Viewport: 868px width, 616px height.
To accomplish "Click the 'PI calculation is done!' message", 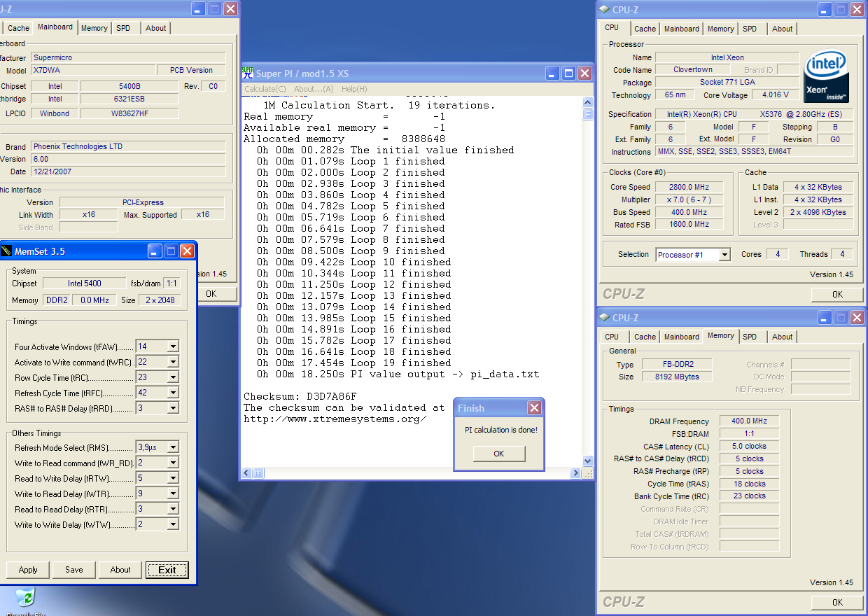I will pyautogui.click(x=501, y=430).
